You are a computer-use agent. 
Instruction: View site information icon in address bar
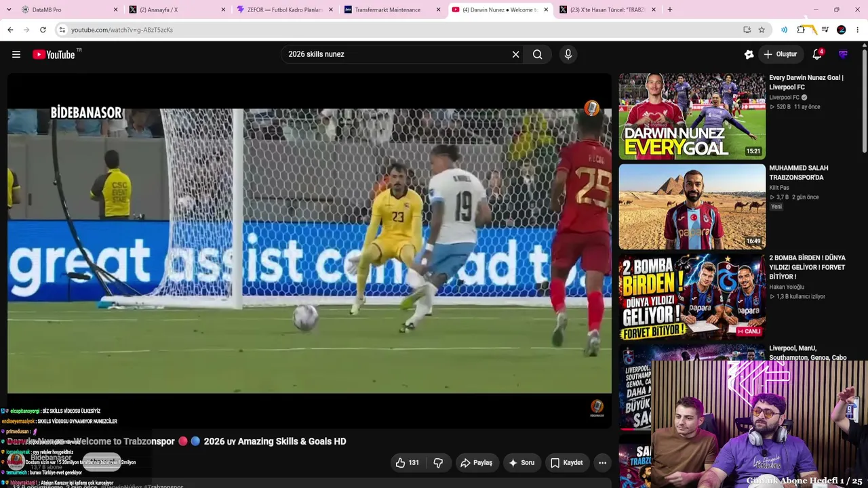click(62, 30)
